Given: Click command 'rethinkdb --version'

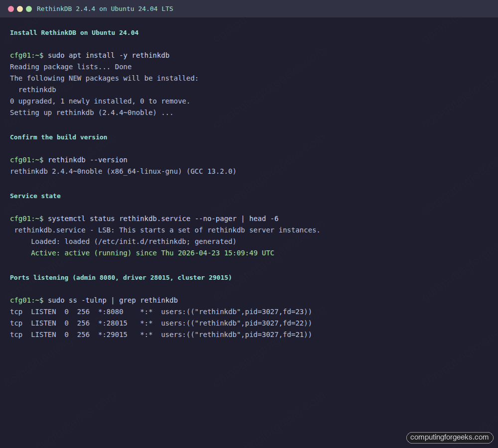Looking at the screenshot, I should [88, 160].
